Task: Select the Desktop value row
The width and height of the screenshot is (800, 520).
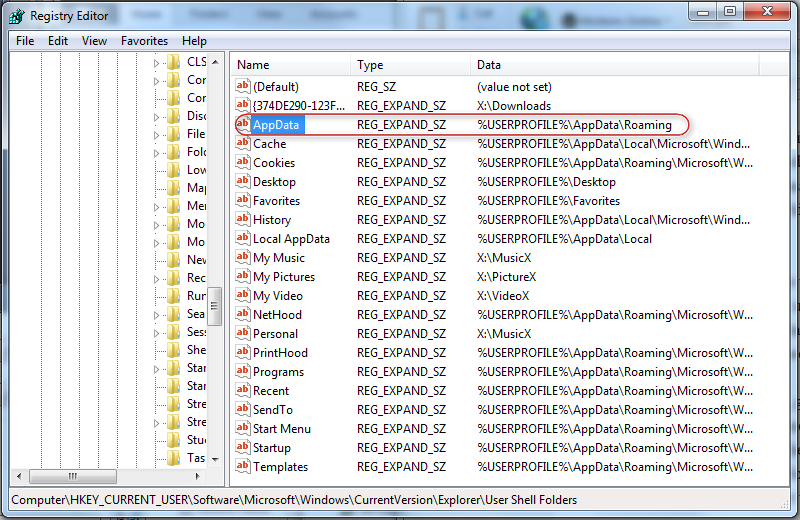Action: point(274,182)
